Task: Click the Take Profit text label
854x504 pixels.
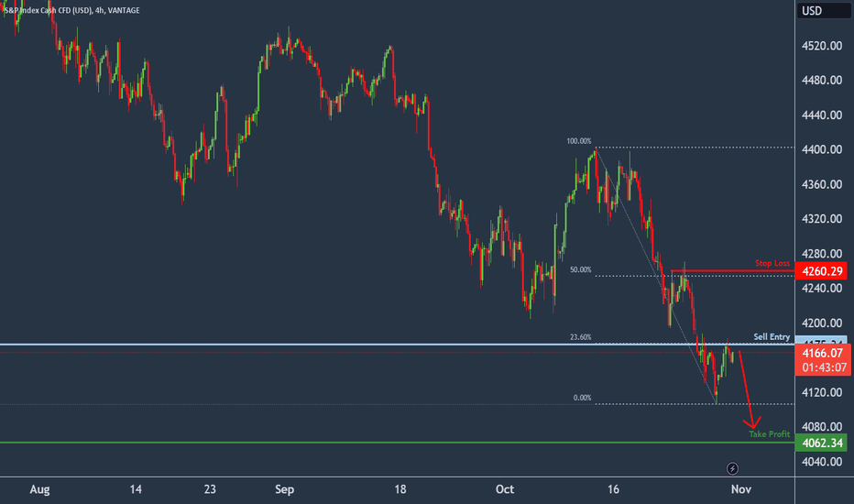Action: pyautogui.click(x=769, y=434)
